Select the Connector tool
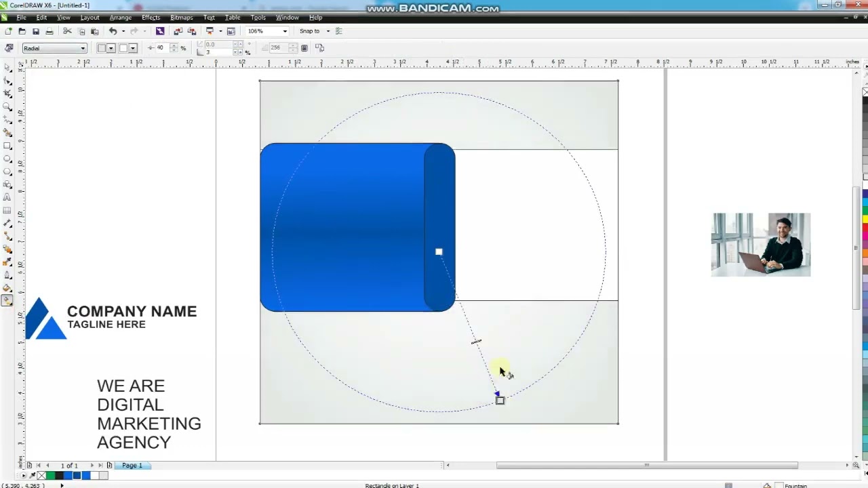 click(7, 235)
